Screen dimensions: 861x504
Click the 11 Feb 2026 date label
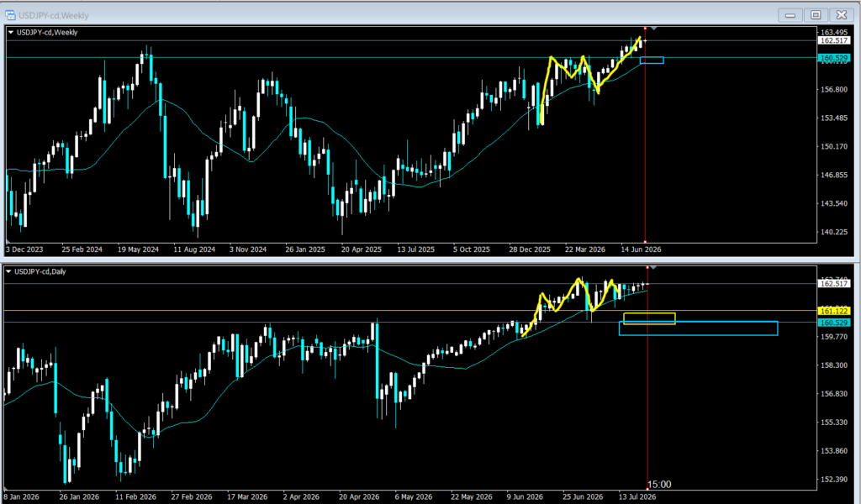135,497
